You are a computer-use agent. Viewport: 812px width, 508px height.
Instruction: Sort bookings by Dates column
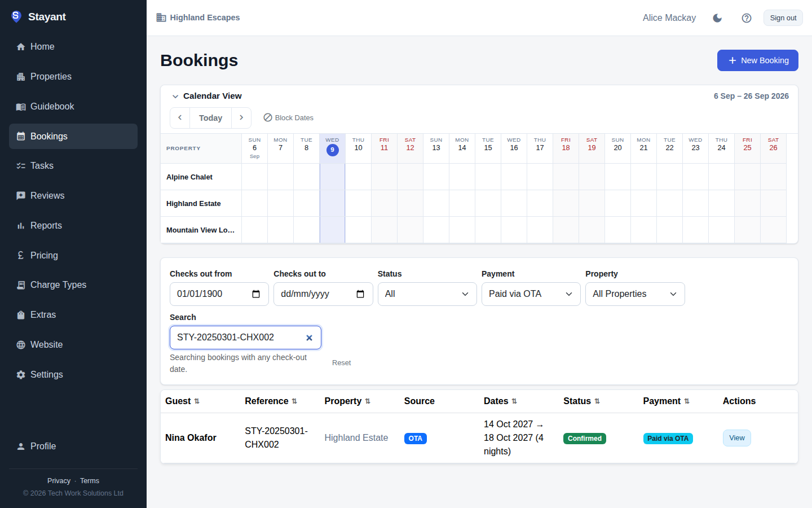[x=500, y=401]
